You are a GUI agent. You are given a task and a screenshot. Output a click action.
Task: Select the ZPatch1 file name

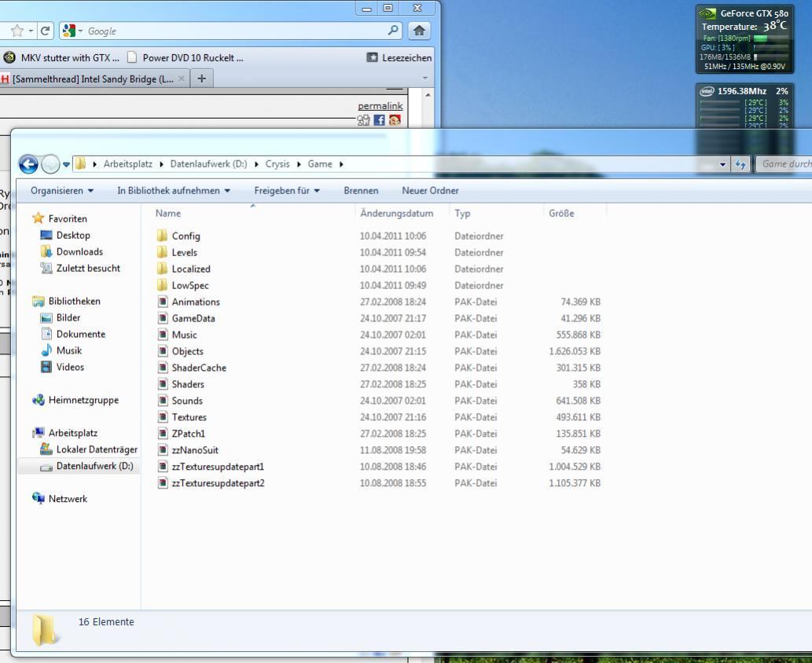(189, 434)
